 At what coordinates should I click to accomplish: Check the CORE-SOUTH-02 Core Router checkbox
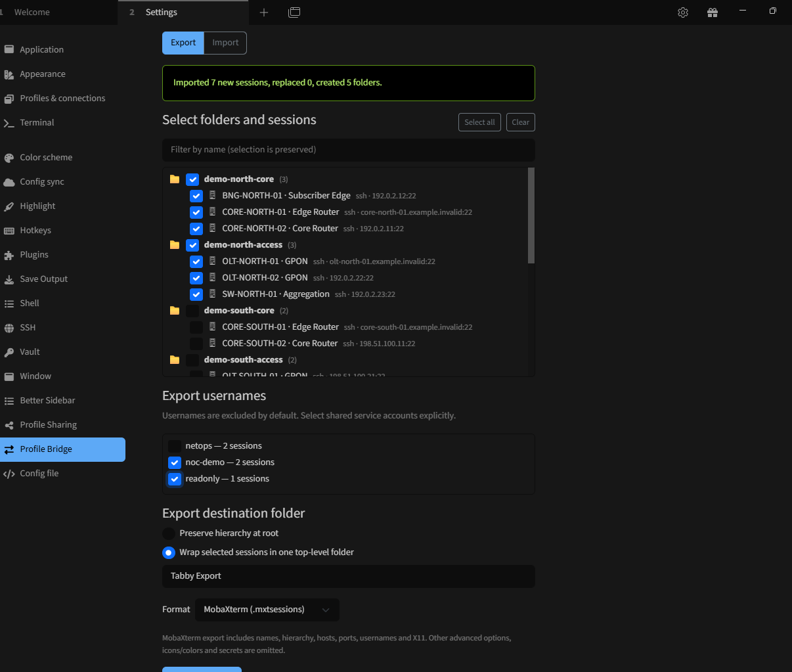(196, 344)
